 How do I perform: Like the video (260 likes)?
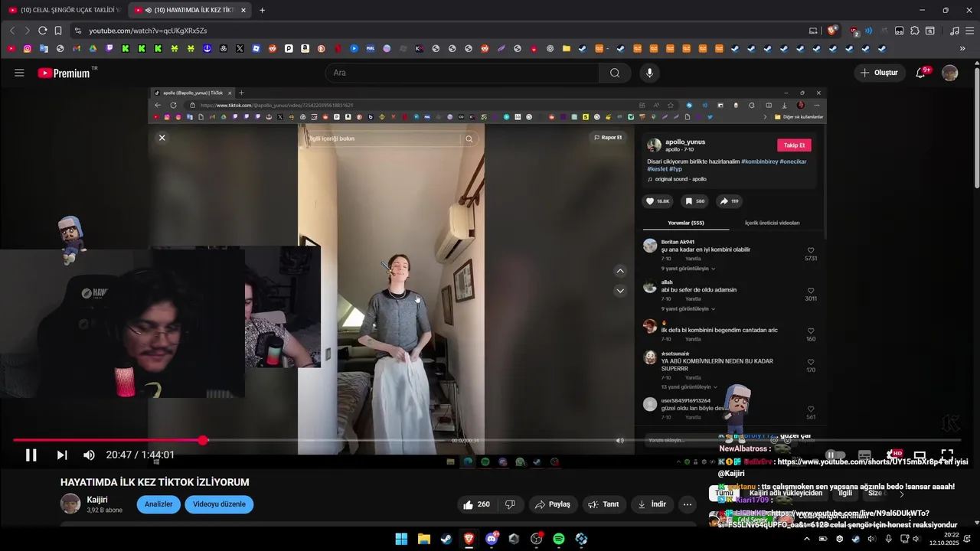click(x=476, y=504)
